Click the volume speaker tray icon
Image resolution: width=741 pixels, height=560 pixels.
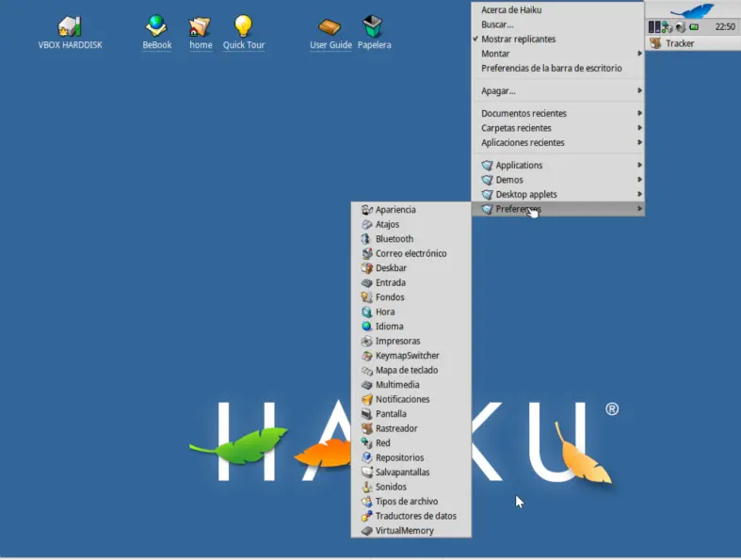coord(681,27)
